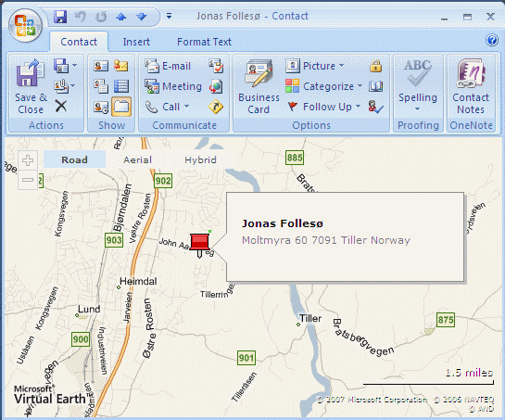The image size is (505, 420).
Task: Show the Activities page icon
Action: 101,107
